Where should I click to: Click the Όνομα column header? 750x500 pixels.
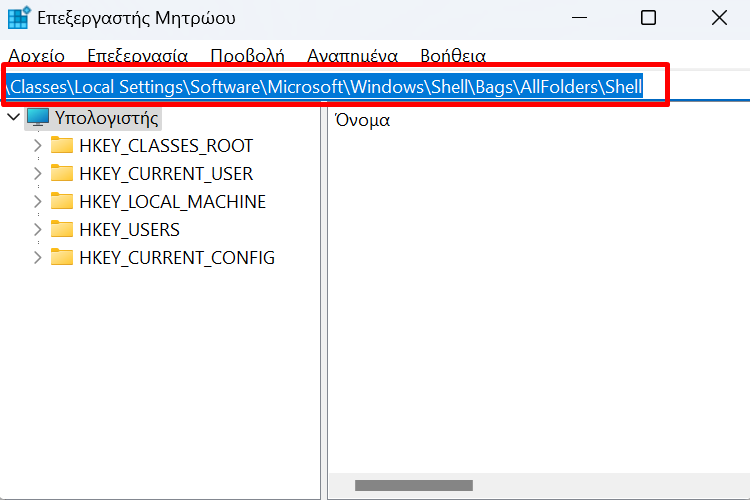pos(363,120)
